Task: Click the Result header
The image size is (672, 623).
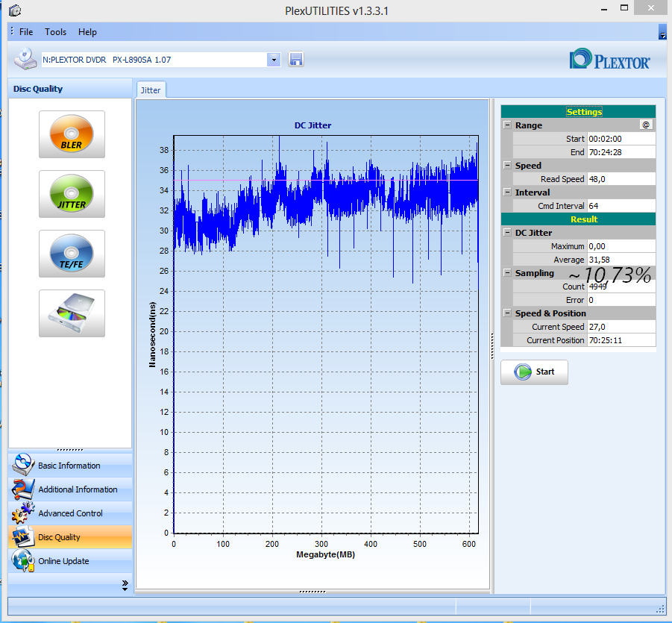Action: pos(578,219)
